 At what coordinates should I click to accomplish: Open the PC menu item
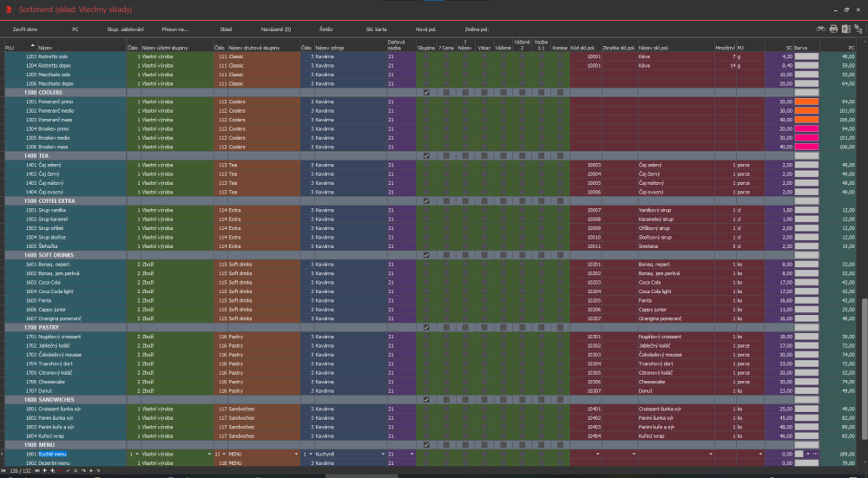tap(76, 29)
